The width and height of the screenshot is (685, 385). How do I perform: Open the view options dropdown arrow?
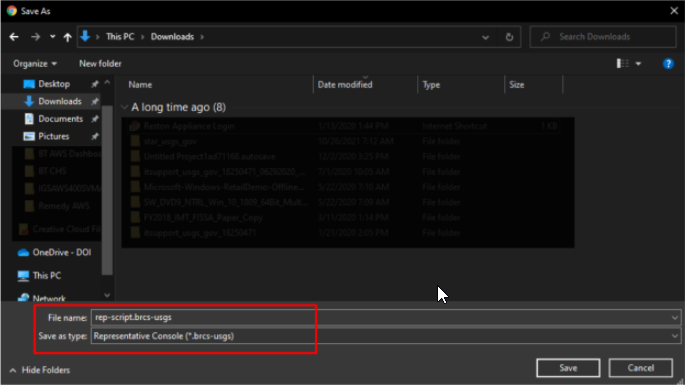[x=638, y=64]
